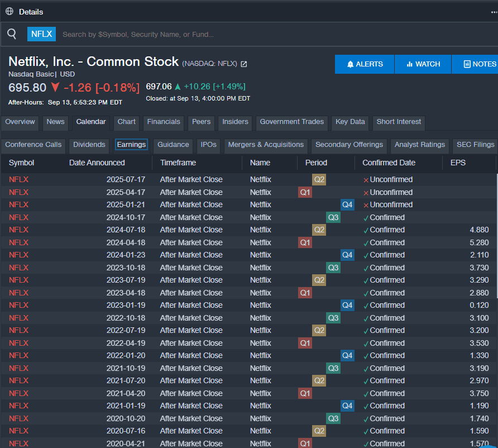Select the Conference Calls sub-tab

[33, 145]
